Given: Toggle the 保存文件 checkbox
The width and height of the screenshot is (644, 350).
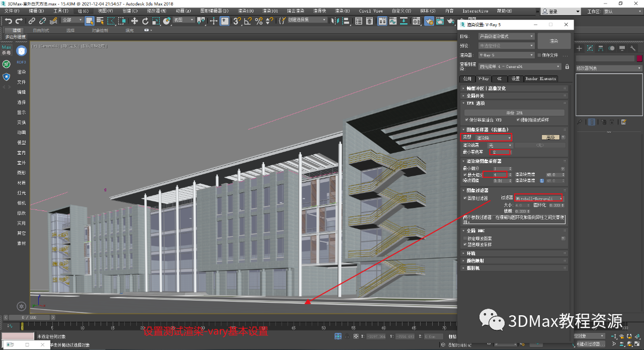Looking at the screenshot, I should click(539, 55).
